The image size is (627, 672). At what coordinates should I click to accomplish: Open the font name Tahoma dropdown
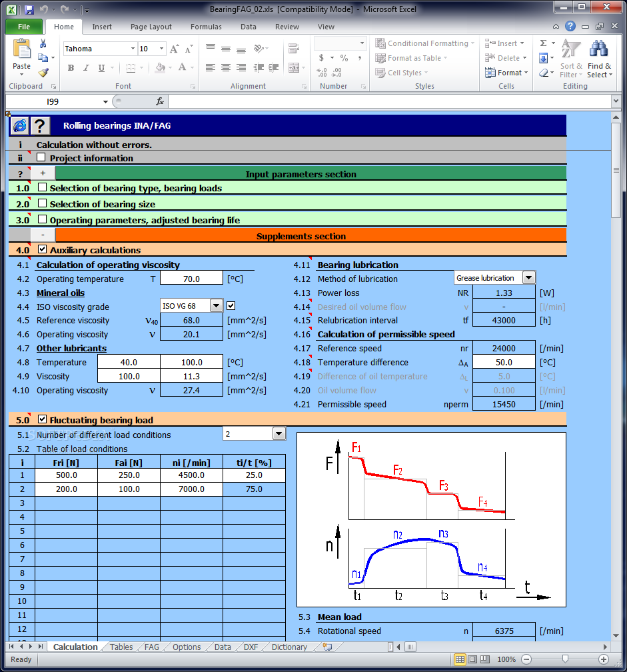[133, 49]
